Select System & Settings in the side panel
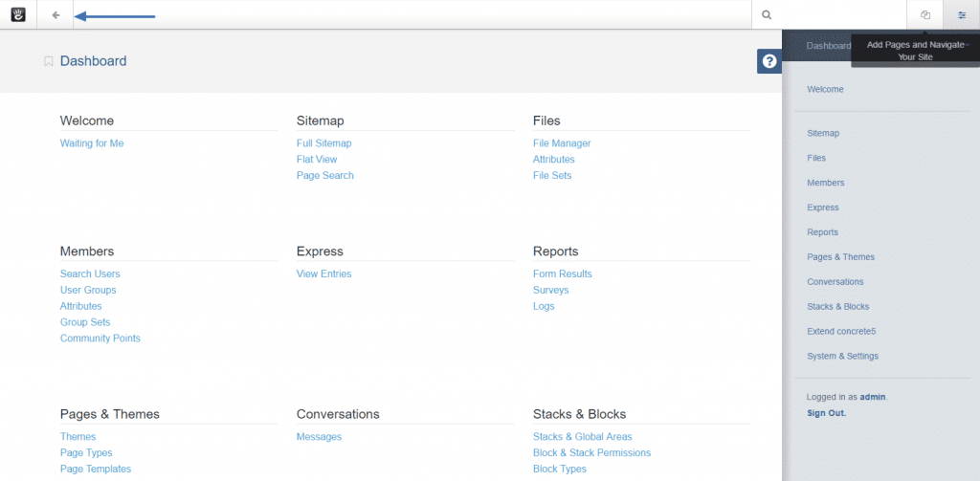This screenshot has height=481, width=980. click(842, 357)
